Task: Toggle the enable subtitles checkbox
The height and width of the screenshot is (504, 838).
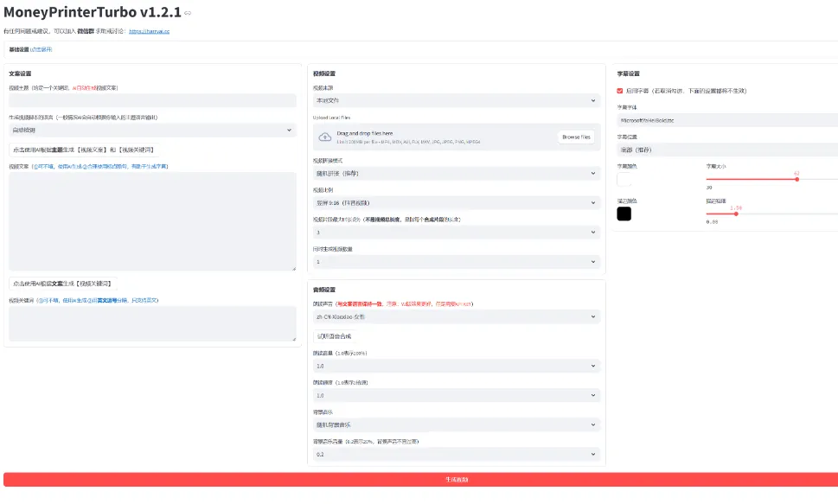Action: tap(619, 90)
